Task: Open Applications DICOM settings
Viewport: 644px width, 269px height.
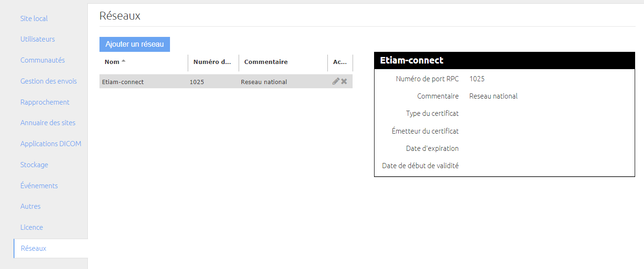Action: point(51,144)
